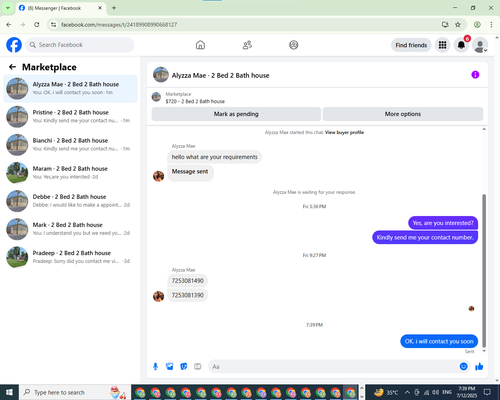500x400 pixels.
Task: Open weather 35°C taskbar widget
Action: click(x=386, y=392)
